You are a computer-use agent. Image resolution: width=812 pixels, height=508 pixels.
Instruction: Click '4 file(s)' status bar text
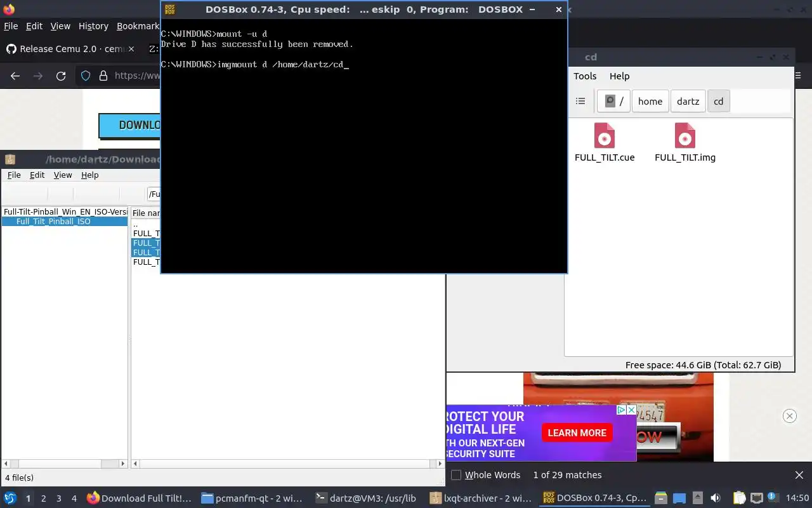click(x=20, y=478)
